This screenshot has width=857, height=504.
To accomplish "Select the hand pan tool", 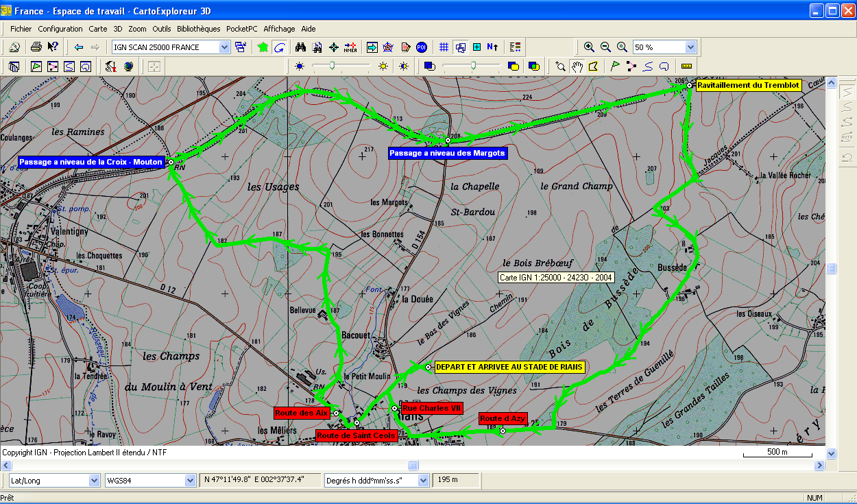I will [577, 67].
